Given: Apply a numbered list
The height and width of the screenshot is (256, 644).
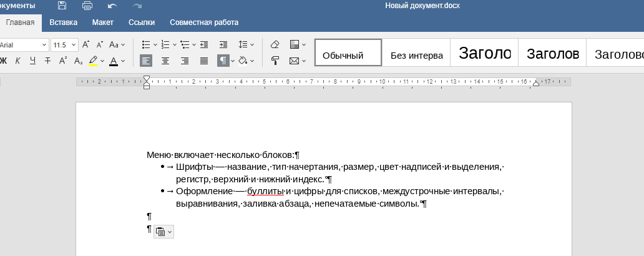Looking at the screenshot, I should 165,44.
